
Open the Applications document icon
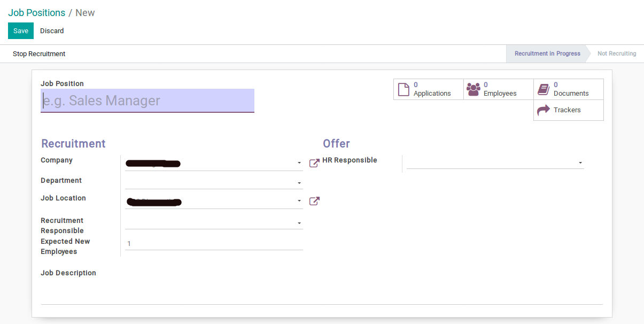coord(404,89)
